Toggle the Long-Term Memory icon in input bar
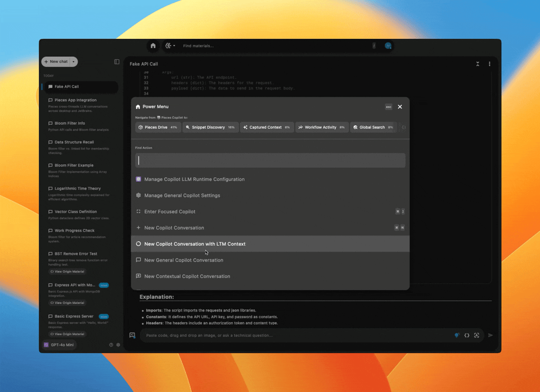Screen dimensions: 540x392 tap(457, 336)
